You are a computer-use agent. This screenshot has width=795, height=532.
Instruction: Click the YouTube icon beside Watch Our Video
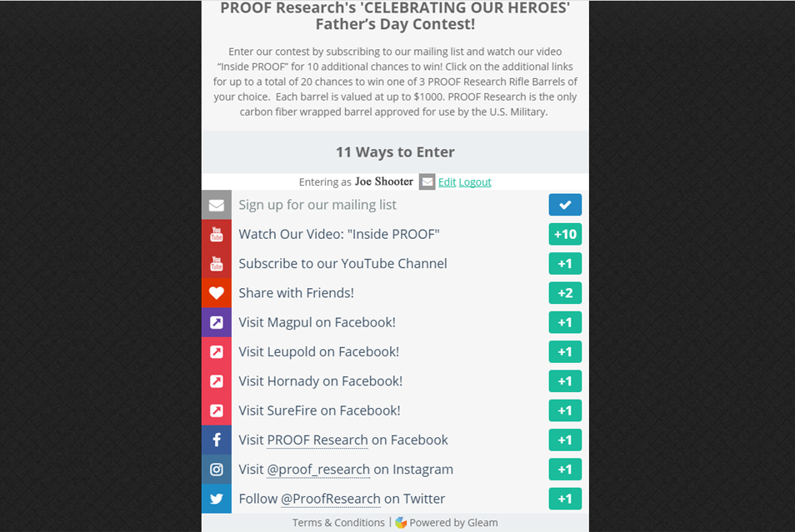217,234
